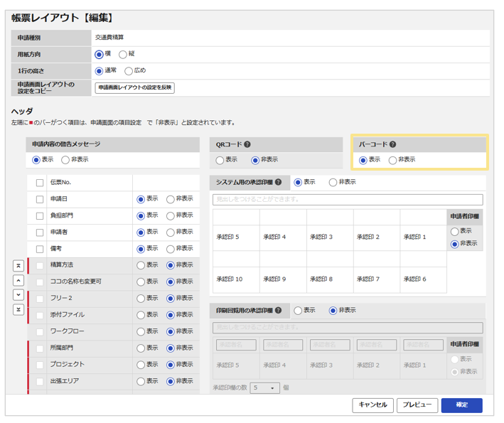Open the help icon next to バーコード
The image size is (504, 423).
click(x=392, y=144)
